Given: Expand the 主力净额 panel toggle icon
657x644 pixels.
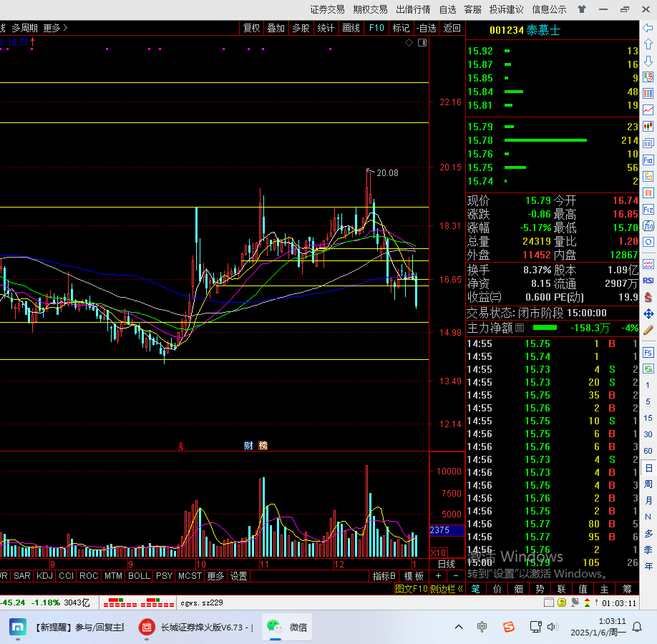Looking at the screenshot, I should 520,328.
